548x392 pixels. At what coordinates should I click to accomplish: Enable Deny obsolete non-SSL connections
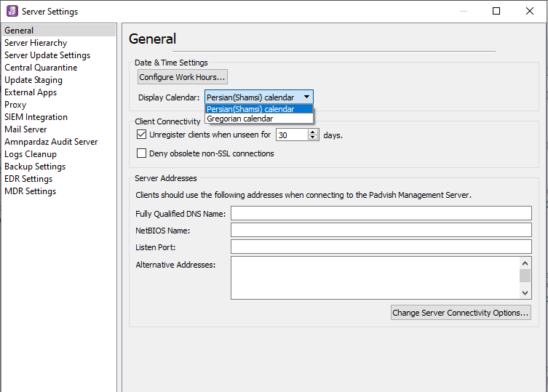click(x=141, y=153)
